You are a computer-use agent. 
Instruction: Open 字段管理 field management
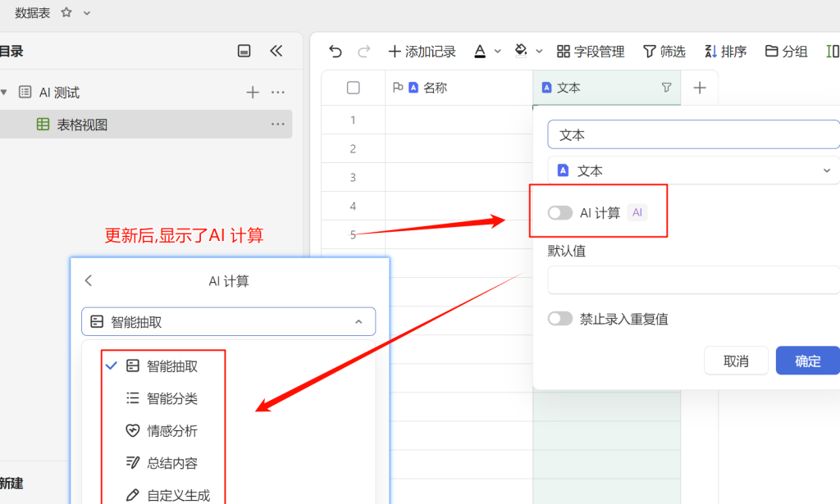591,52
